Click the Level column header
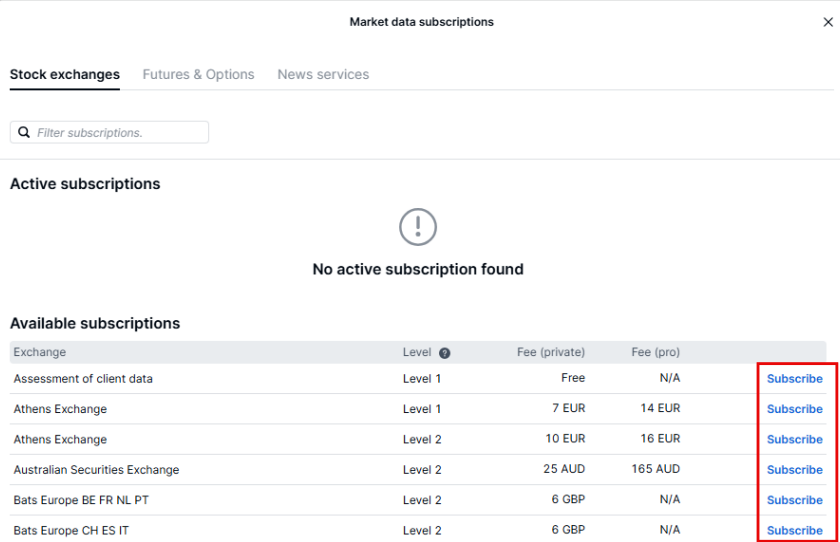Image resolution: width=840 pixels, height=542 pixels. click(417, 352)
